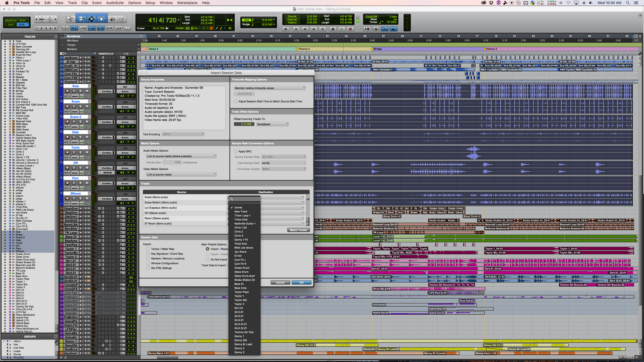
Task: Enable Slip edit mode
Action: coord(10,24)
